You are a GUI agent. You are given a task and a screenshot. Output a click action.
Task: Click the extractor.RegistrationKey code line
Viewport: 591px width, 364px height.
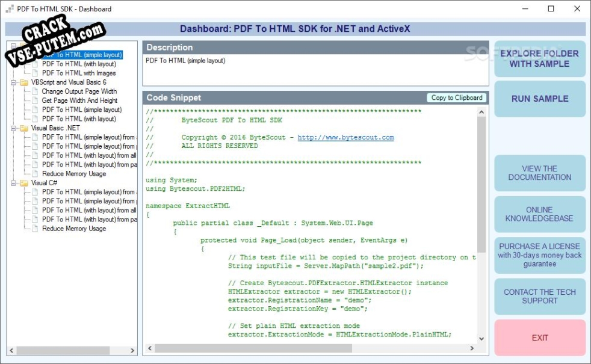pyautogui.click(x=297, y=309)
